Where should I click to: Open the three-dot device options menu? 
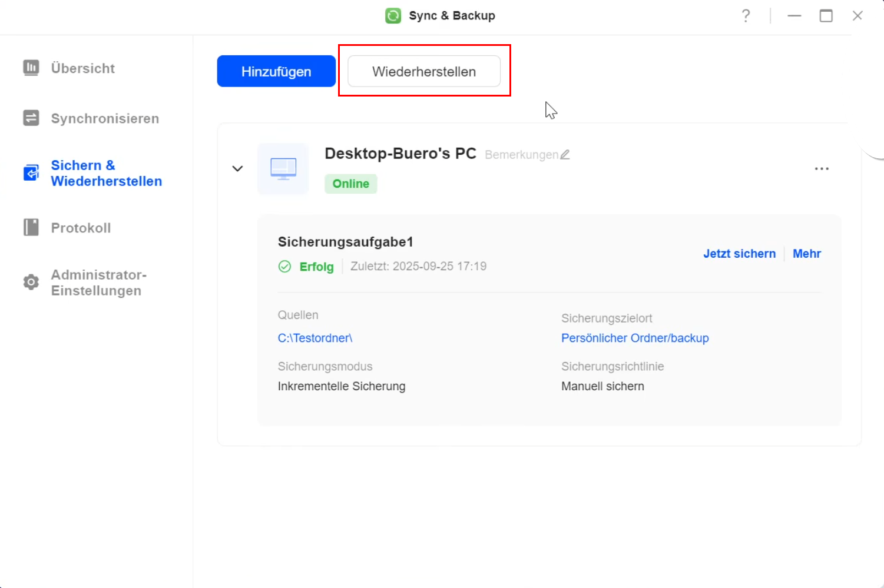[822, 169]
